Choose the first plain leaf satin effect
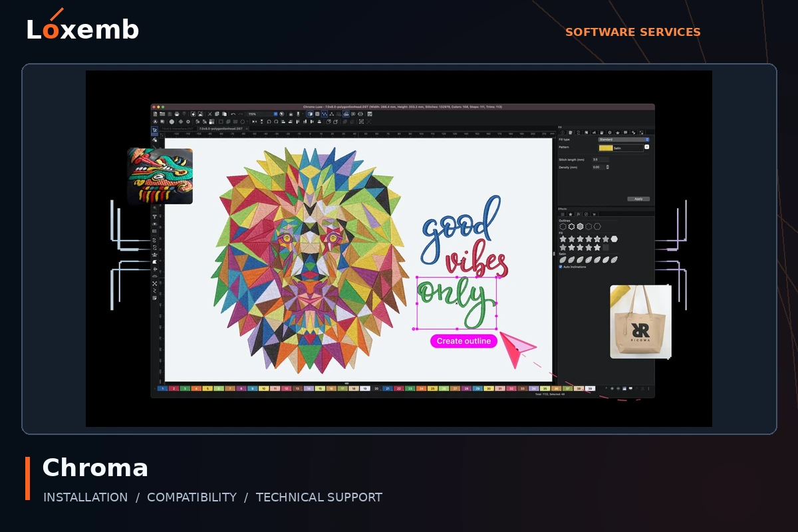This screenshot has width=798, height=532. coord(563,260)
